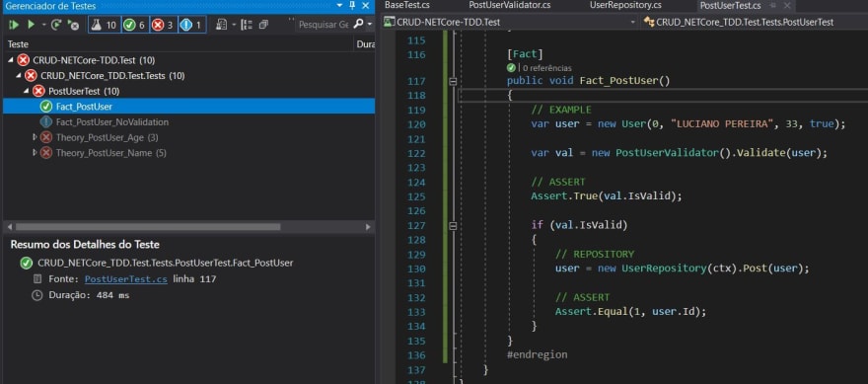Collapse the PostUserTest node arrow

(x=27, y=91)
